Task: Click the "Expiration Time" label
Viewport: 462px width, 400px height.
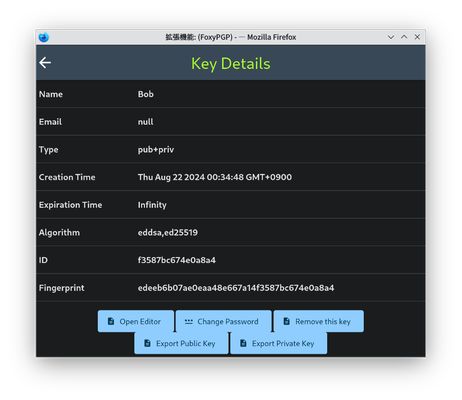Action: [x=70, y=205]
